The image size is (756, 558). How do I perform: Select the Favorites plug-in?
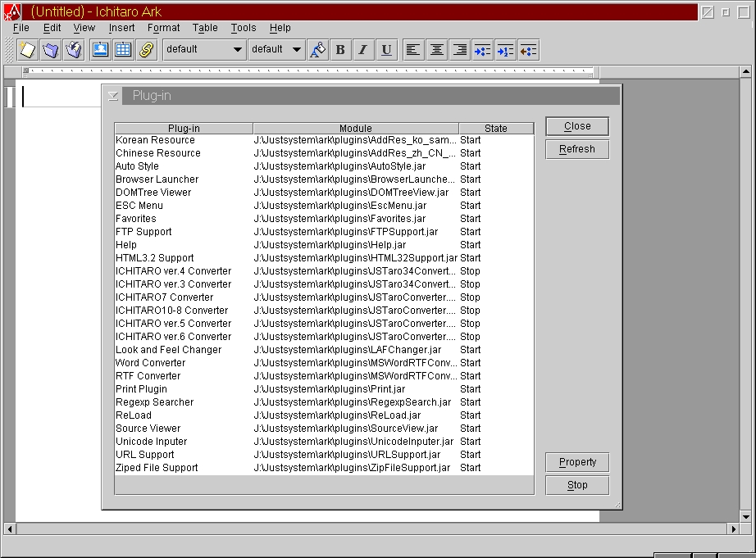click(324, 219)
